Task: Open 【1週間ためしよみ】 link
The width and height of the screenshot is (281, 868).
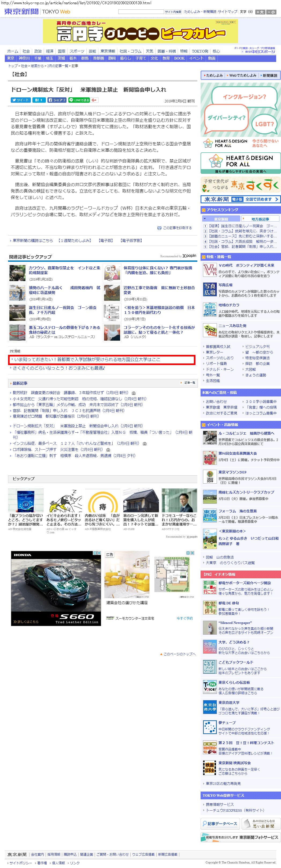Action: tap(75, 241)
